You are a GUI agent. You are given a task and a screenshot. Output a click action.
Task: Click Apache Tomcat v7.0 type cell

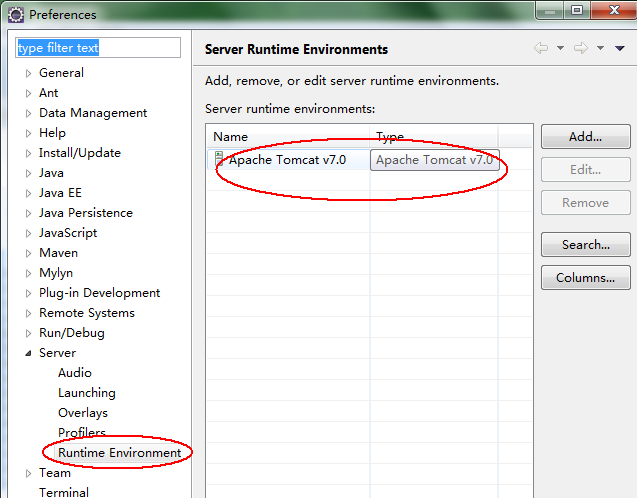(435, 160)
